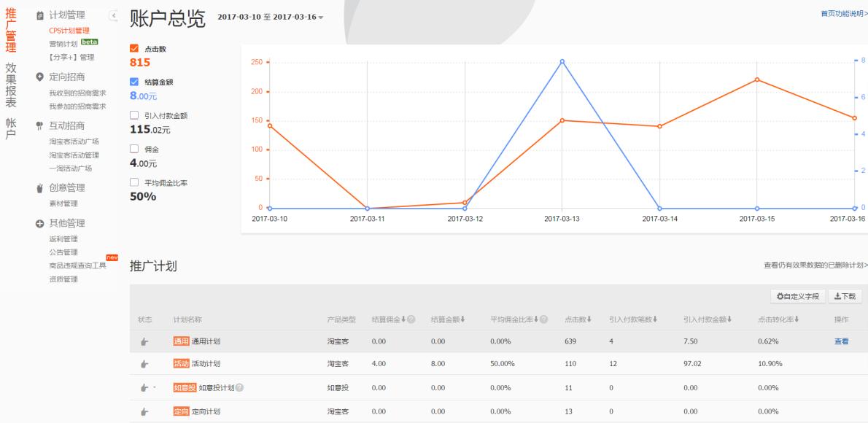Viewport: 868px width, 423px height.
Task: Click 查看 link for 通用计划
Action: (841, 341)
